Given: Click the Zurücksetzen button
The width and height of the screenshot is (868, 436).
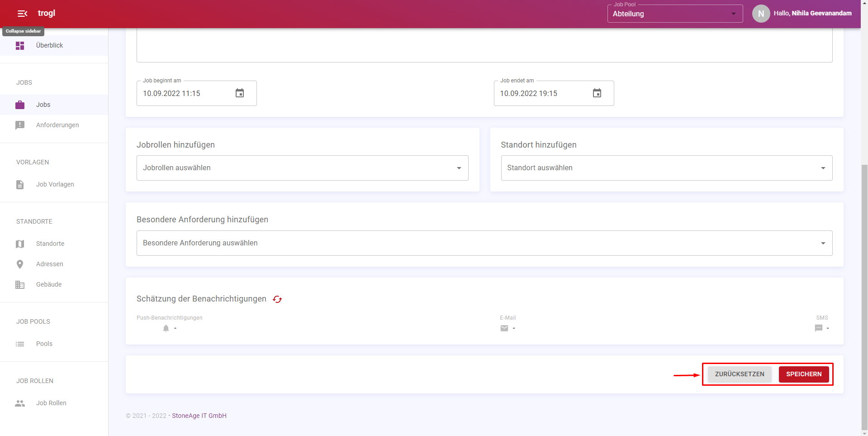Looking at the screenshot, I should [739, 374].
